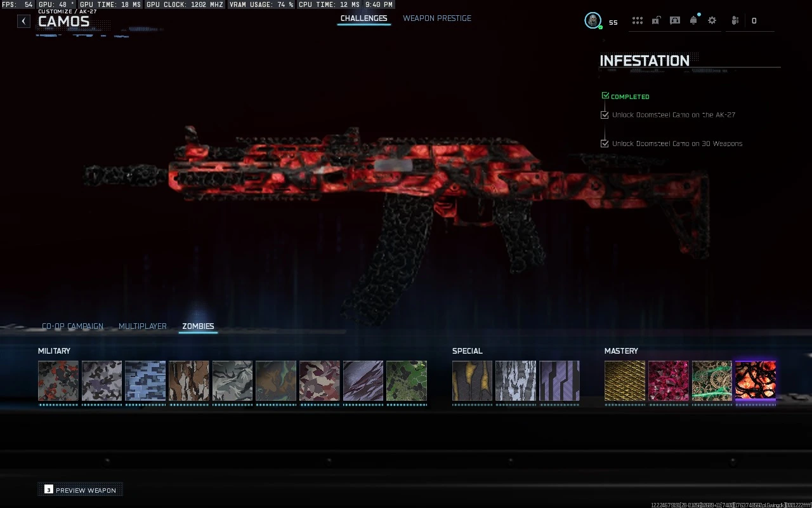Viewport: 812px width, 508px height.
Task: Click the SPECIAL category heading
Action: pos(468,351)
